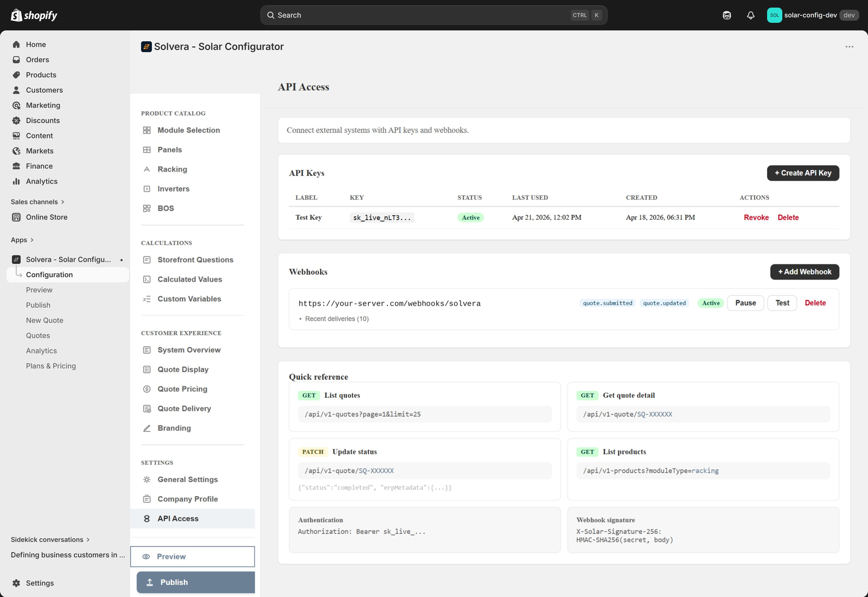Screen dimensions: 868x597
Task: Click the Shopify Settings gear icon
Action: tap(16, 583)
